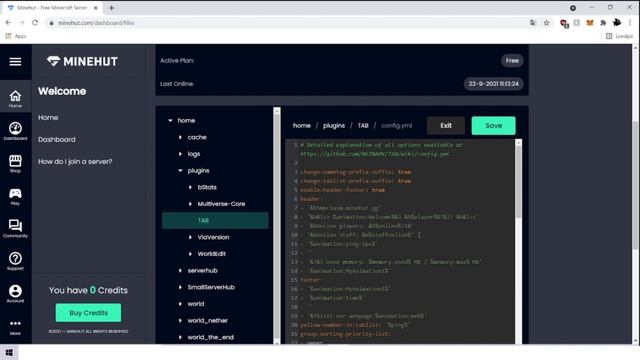This screenshot has height=360, width=640.
Task: Click the Play gamepad icon
Action: (16, 196)
